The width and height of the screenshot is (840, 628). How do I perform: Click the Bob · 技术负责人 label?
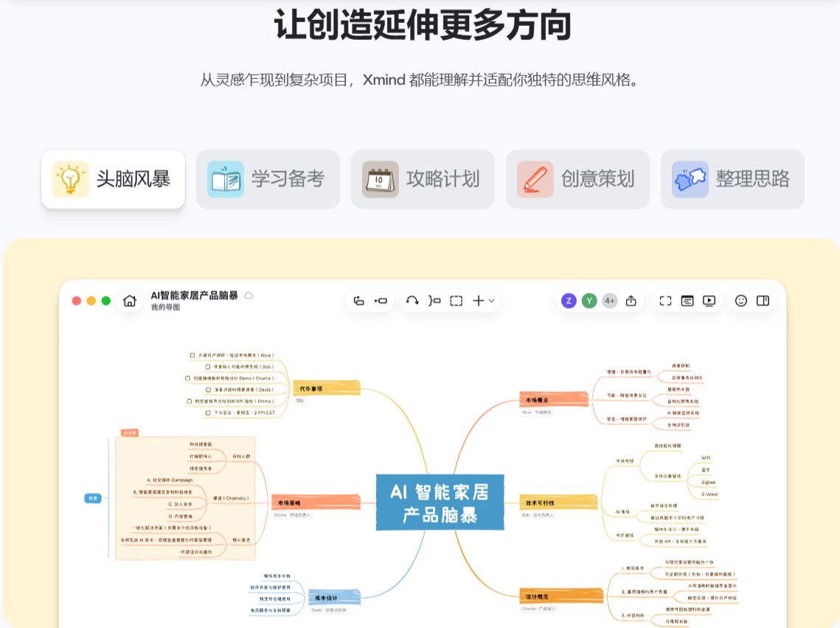click(538, 515)
